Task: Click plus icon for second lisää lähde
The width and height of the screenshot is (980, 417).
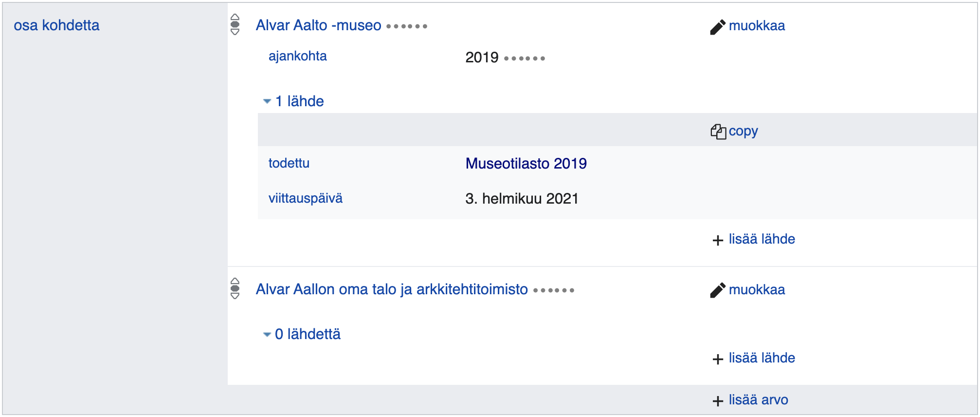Action: tap(718, 359)
